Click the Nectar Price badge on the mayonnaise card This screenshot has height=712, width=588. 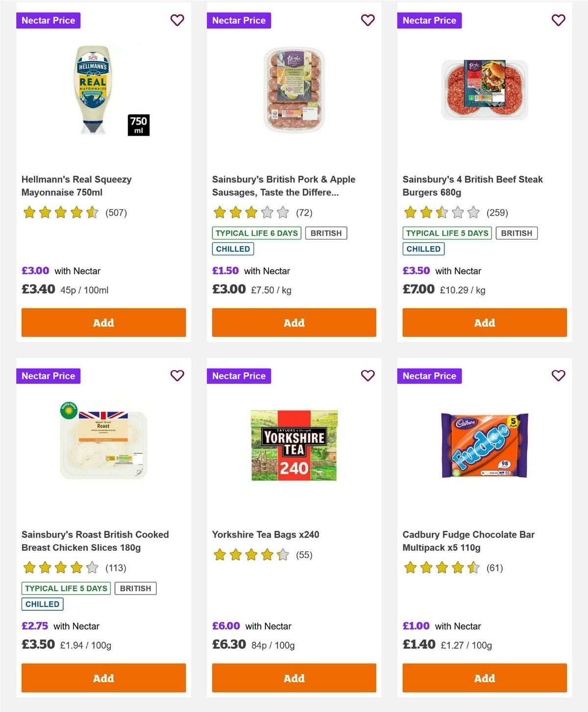coord(49,20)
